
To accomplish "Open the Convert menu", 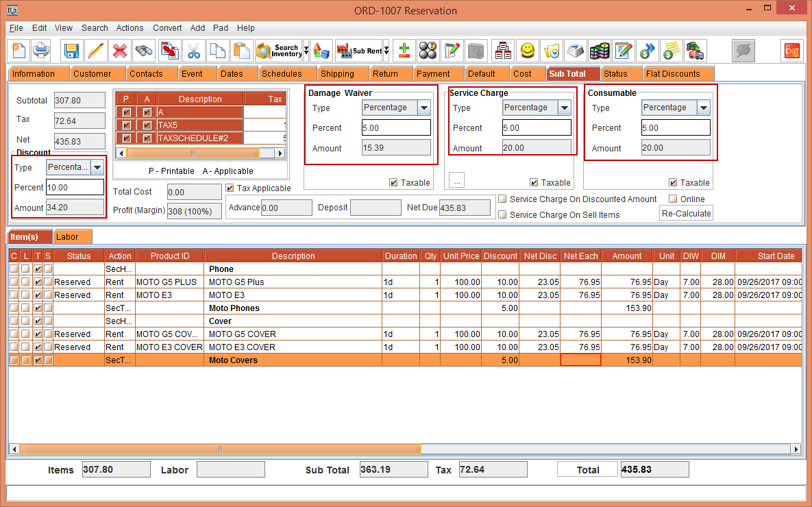I will (x=167, y=28).
